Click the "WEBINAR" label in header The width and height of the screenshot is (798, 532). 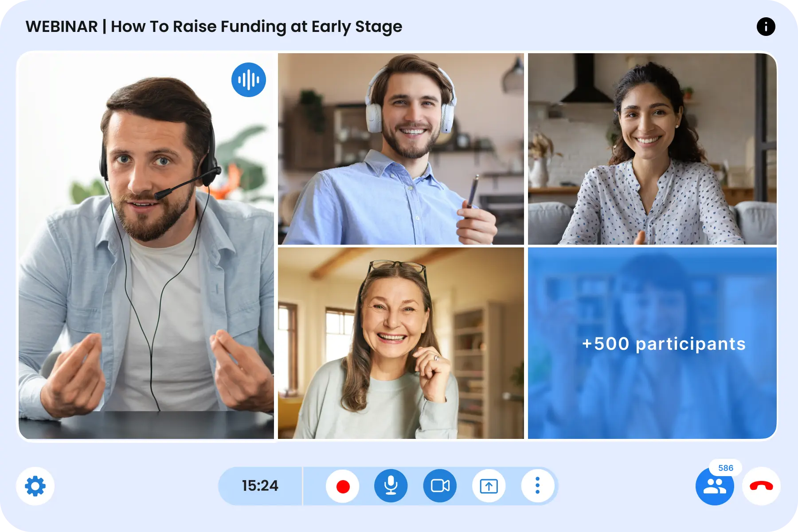pyautogui.click(x=62, y=27)
